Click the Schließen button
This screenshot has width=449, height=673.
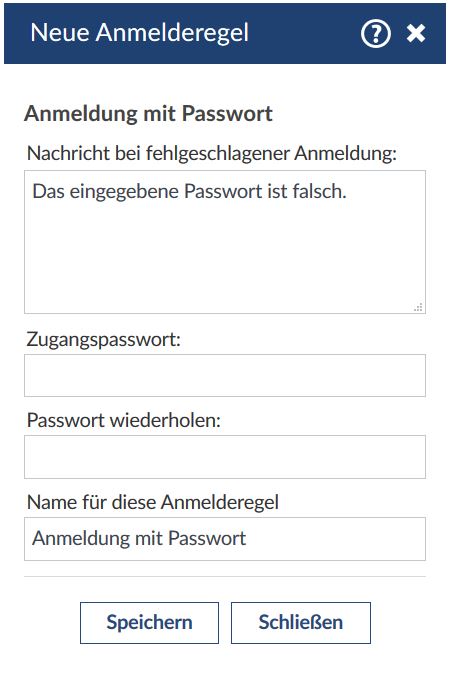[x=300, y=623]
